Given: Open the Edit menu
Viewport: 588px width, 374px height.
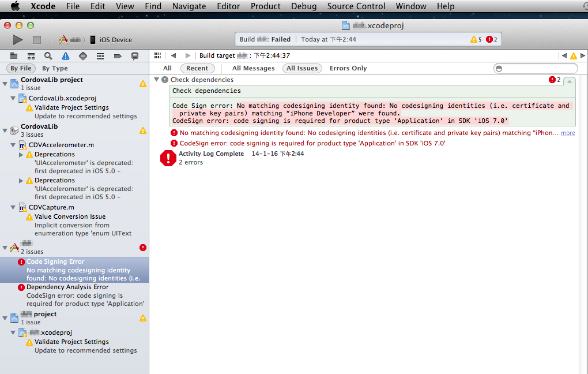Looking at the screenshot, I should point(97,6).
